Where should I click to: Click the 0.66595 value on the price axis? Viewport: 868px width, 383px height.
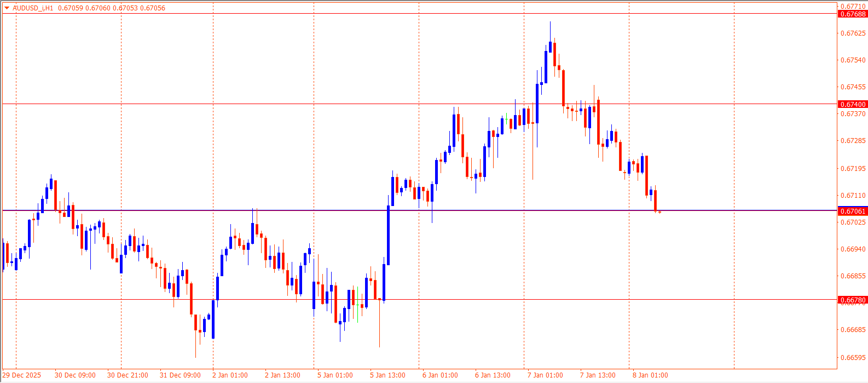tap(853, 358)
